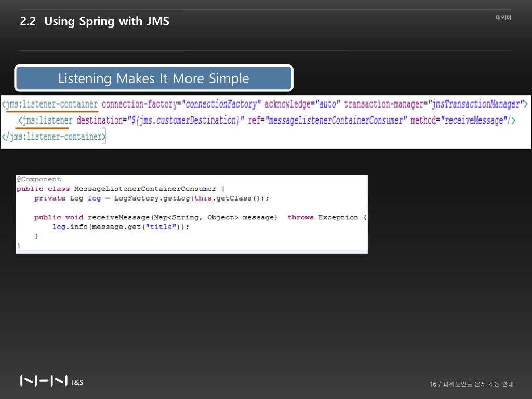The height and width of the screenshot is (399, 532).
Task: Click the slide title "Using Spring with JMS"
Action: (x=107, y=21)
